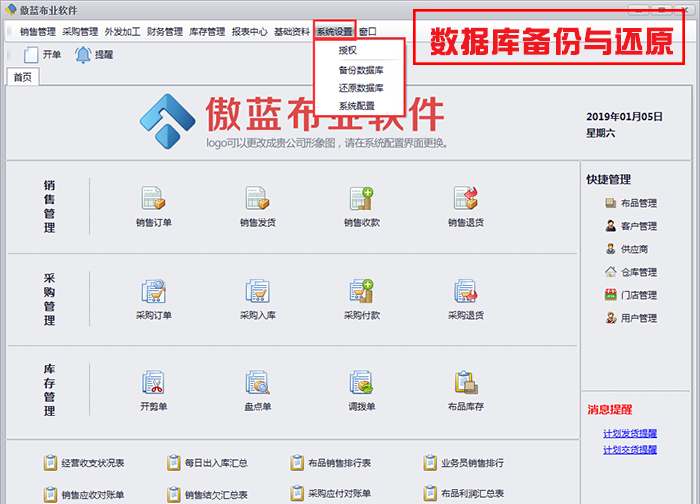This screenshot has width=700, height=504.
Task: Open the 盘点单 inventory count icon
Action: click(x=257, y=384)
